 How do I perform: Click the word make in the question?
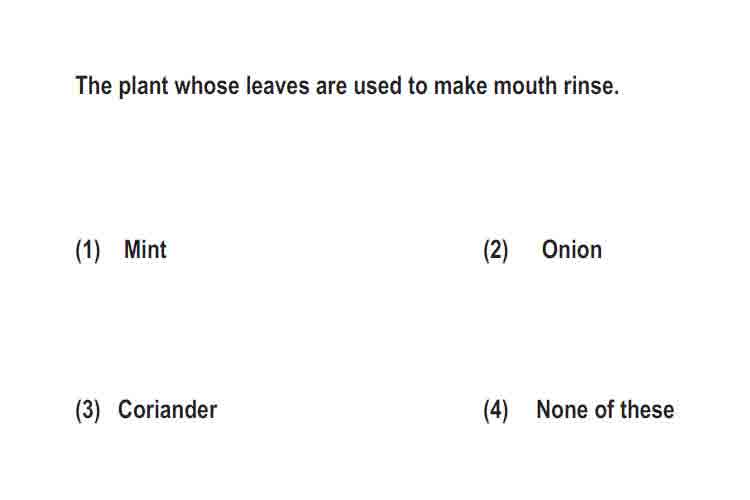coord(460,86)
